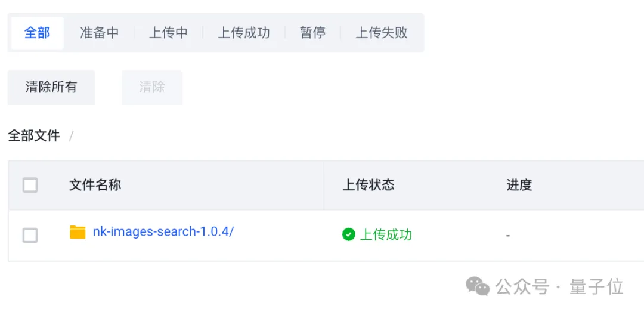
Task: Click the WeChat logo in the watermark
Action: click(478, 286)
